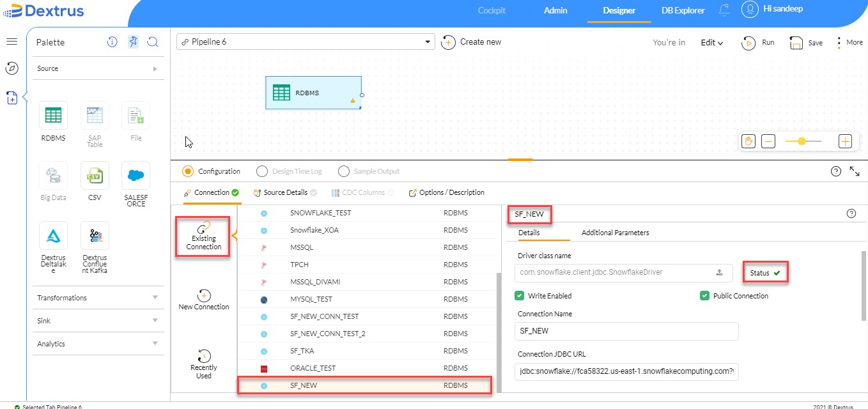The height and width of the screenshot is (409, 868).
Task: Toggle the Write Enabled checkbox
Action: tap(520, 296)
